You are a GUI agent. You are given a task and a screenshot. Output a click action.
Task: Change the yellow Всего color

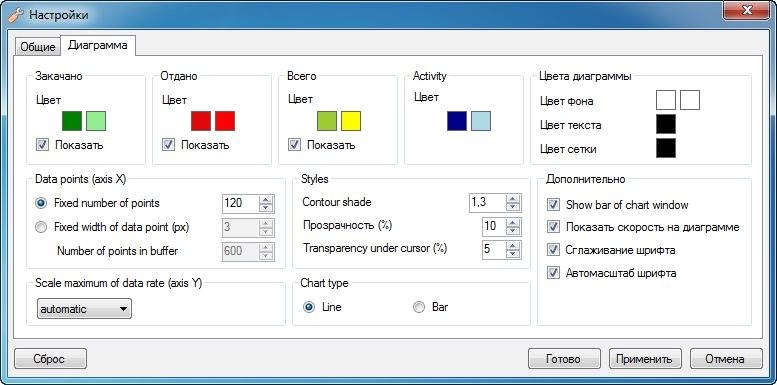351,121
